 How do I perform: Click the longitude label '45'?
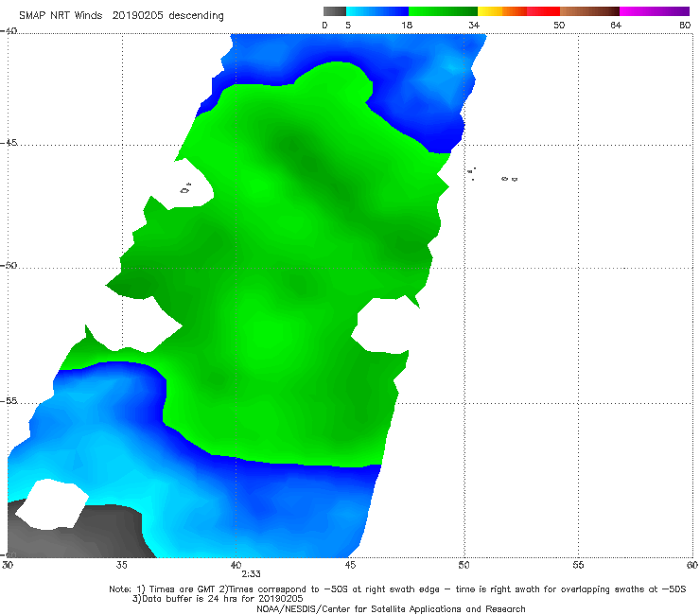pos(350,565)
